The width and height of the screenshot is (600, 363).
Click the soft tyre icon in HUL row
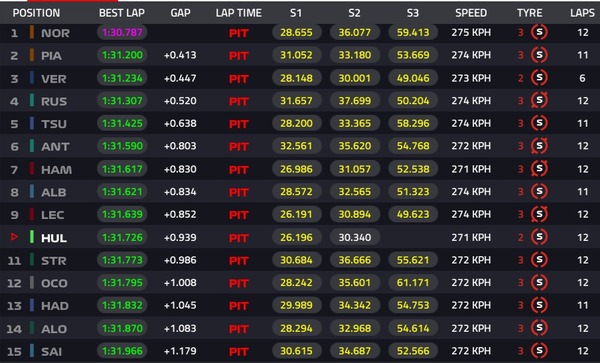(x=539, y=237)
